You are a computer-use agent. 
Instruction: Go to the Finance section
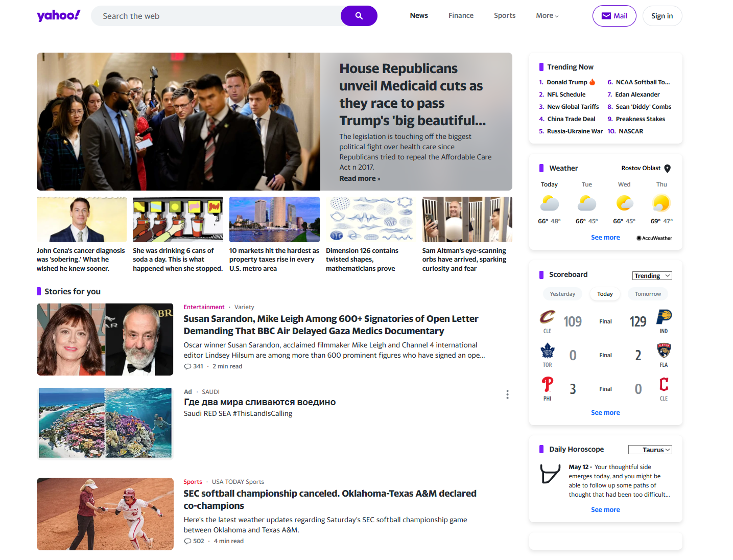coord(461,15)
